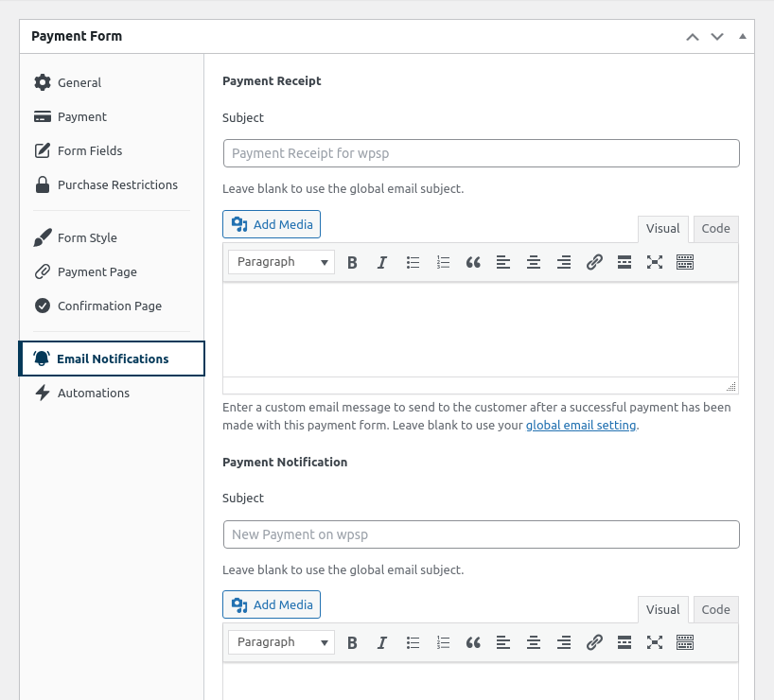Open Paragraph format dropdown in Payment Receipt editor
774x700 pixels.
pos(282,262)
